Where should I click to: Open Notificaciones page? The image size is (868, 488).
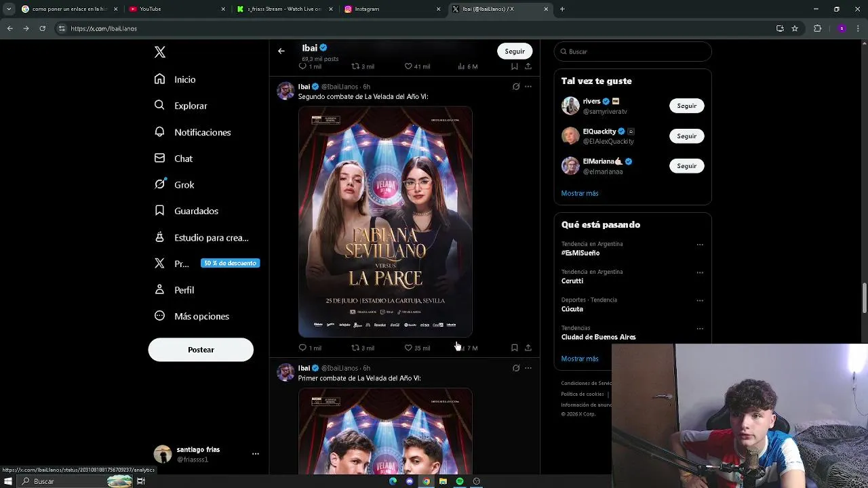click(193, 132)
